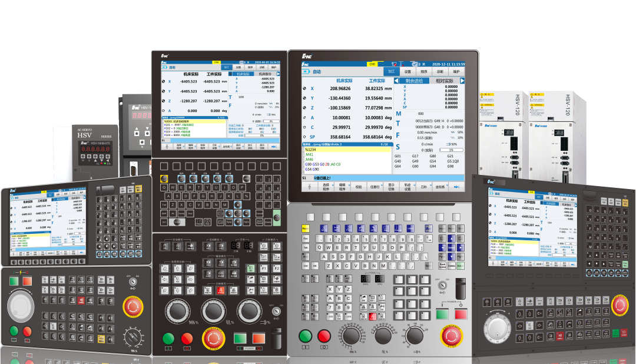Screen dimensions: 636x364
Task: Click green cycle start on center black panel
Action: click(168, 339)
